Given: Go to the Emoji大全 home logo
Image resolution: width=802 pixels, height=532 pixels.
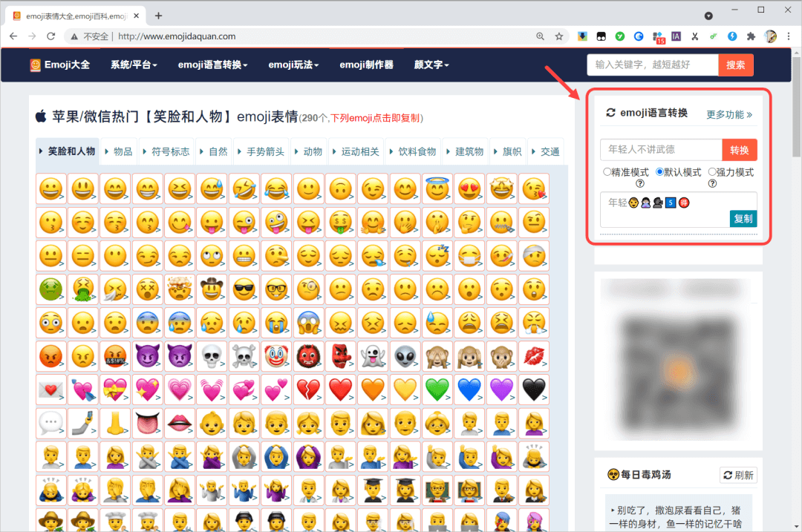Looking at the screenshot, I should click(x=60, y=65).
